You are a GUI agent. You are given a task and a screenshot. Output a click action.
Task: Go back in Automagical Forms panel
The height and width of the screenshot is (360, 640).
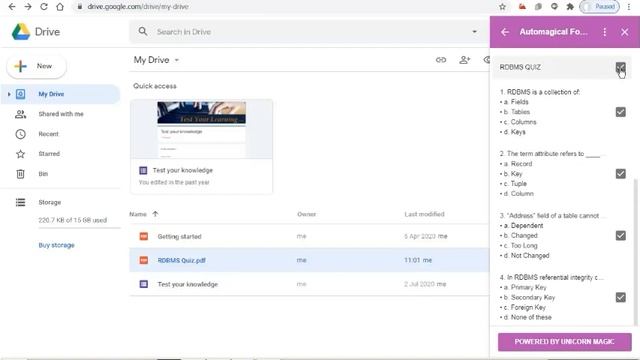(505, 32)
